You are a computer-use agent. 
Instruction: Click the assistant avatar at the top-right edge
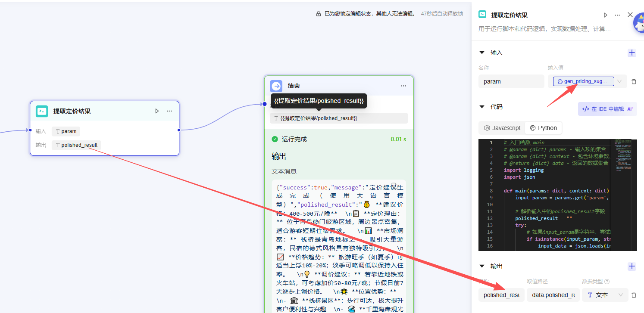click(x=639, y=24)
